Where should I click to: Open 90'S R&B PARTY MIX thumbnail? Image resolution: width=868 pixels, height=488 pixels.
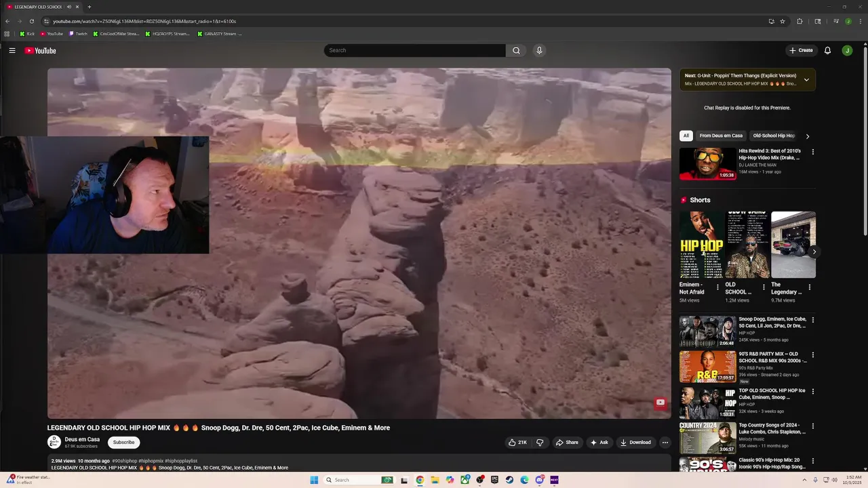(707, 367)
